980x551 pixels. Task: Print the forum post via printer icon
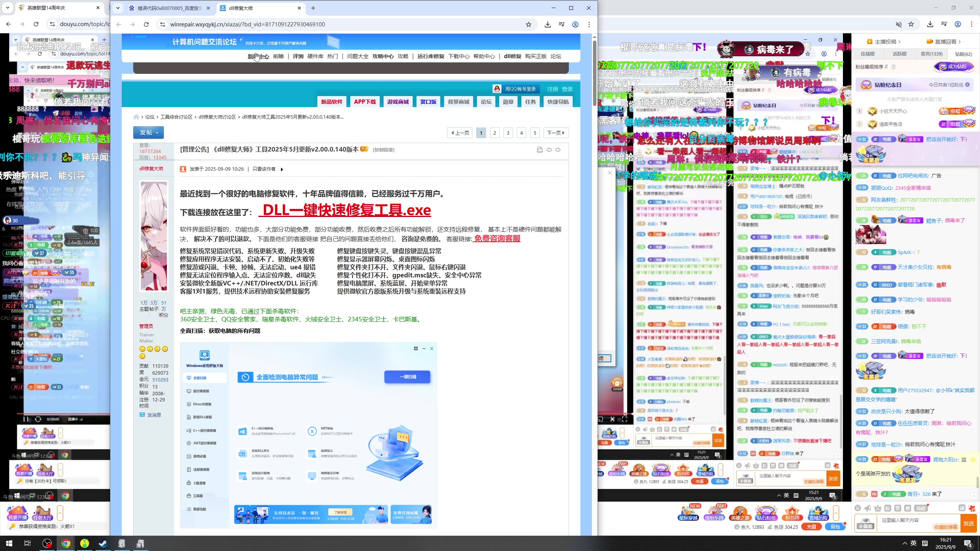[x=540, y=150]
